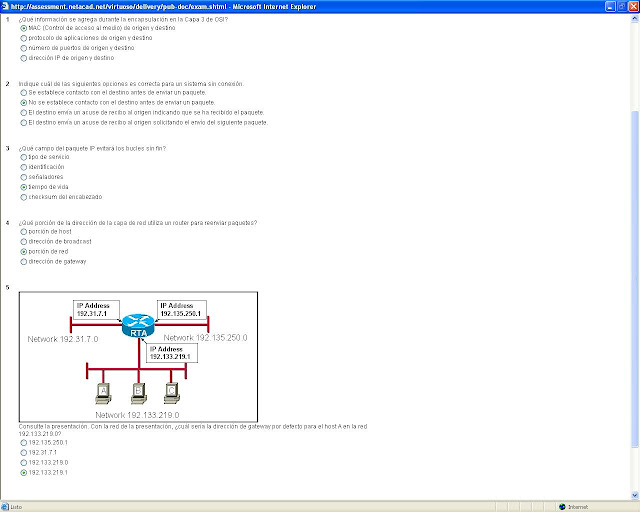Select 'porción de host' answer
The height and width of the screenshot is (512, 640).
tap(24, 232)
